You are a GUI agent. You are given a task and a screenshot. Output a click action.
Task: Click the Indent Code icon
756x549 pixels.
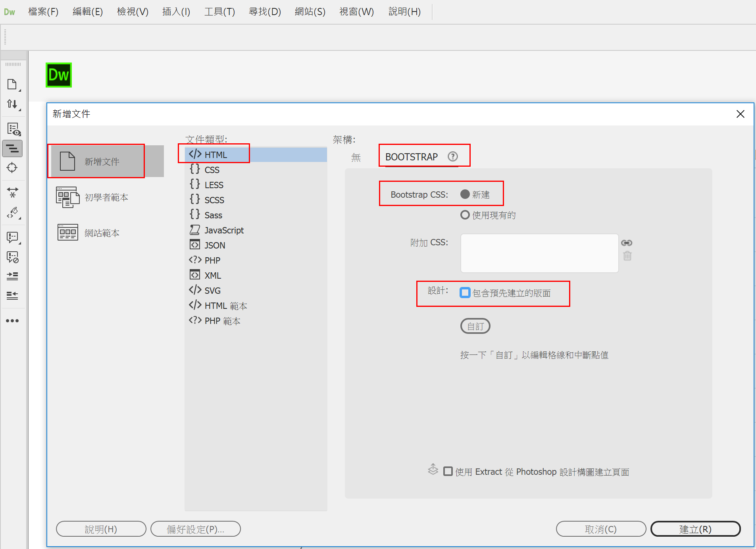click(x=12, y=276)
